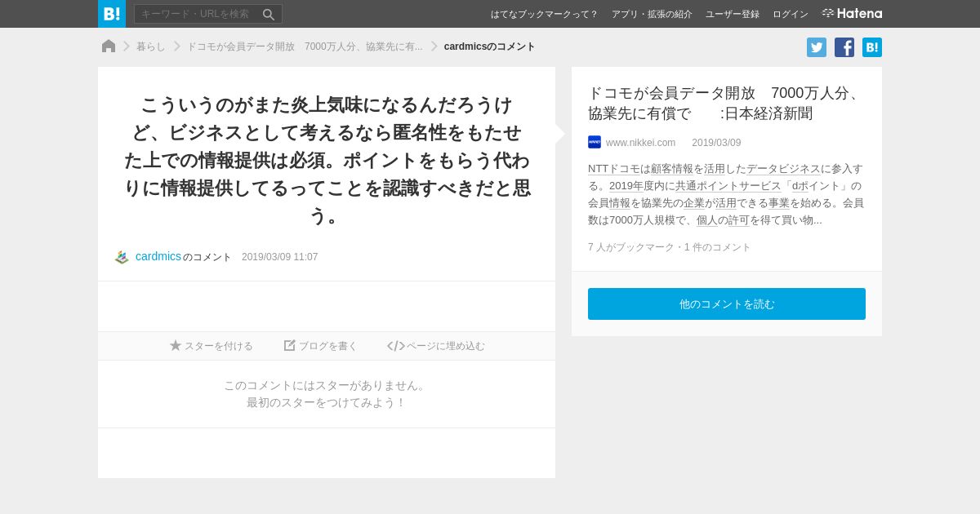This screenshot has width=980, height=514.
Task: Click keyword link 個人
Action: tap(707, 220)
